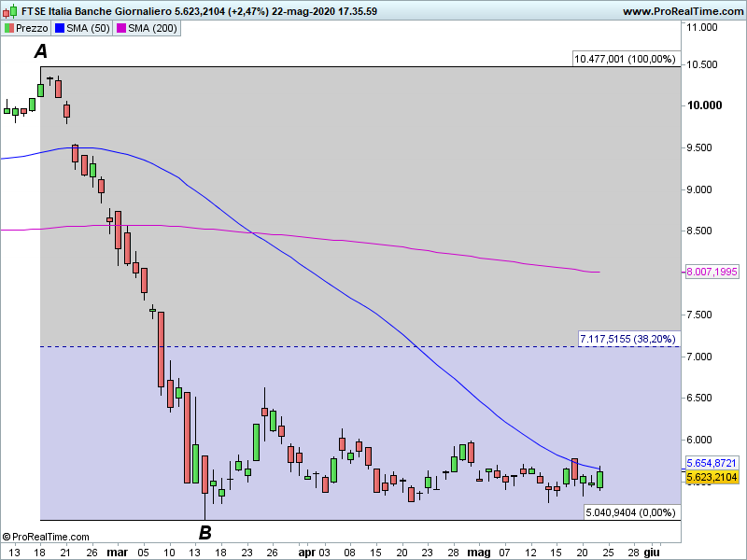Click the 'mar' month label on time axis
This screenshot has height=560, width=747.
coord(118,553)
